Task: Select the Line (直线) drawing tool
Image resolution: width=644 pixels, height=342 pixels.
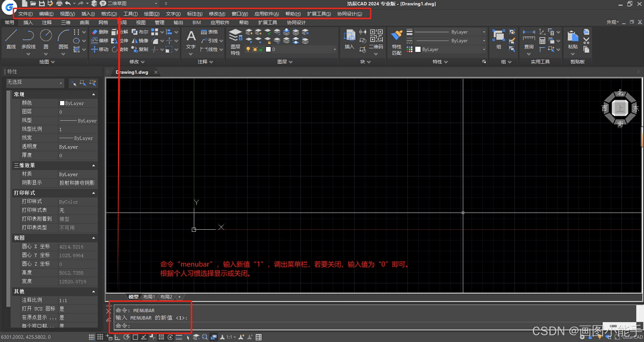Action: tap(11, 39)
